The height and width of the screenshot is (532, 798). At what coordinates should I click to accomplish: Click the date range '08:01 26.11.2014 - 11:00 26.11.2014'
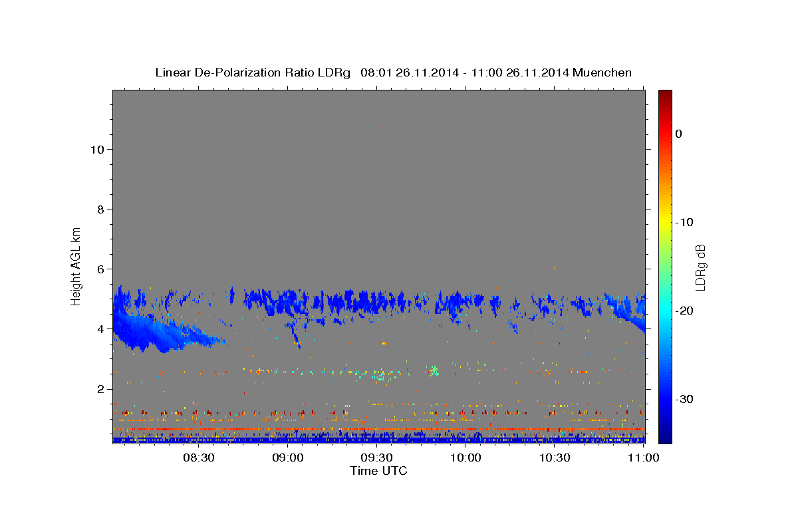click(x=465, y=72)
